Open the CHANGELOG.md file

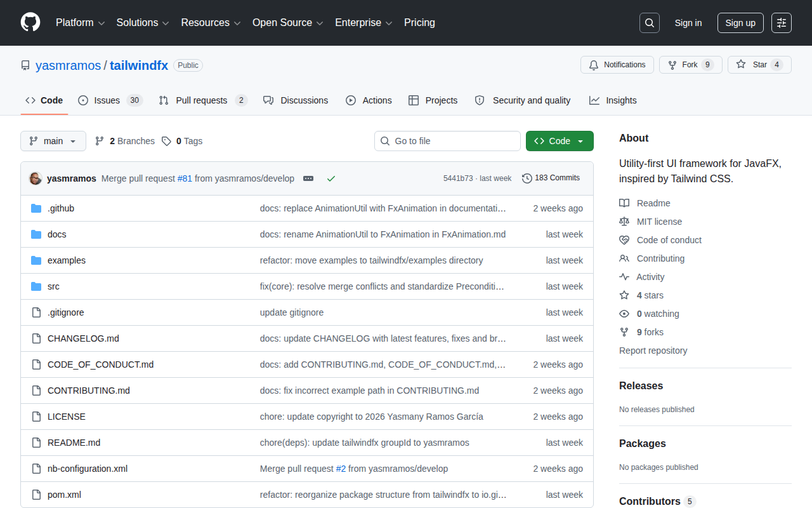[83, 338]
